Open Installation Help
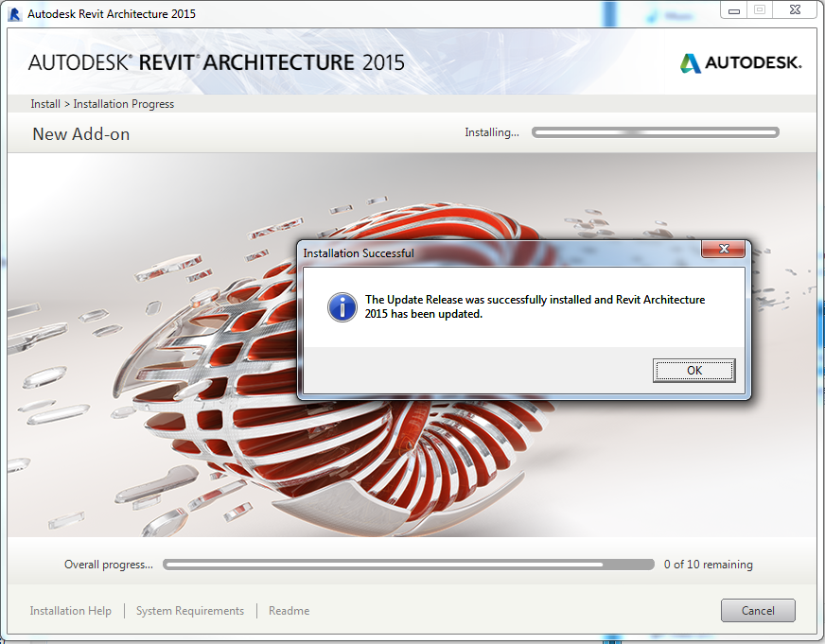825x644 pixels. tap(70, 611)
